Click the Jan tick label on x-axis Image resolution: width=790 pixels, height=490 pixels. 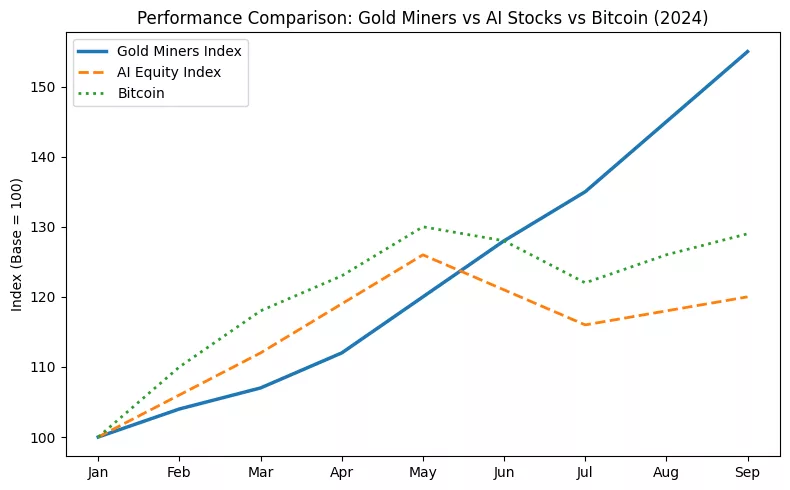[x=98, y=471]
